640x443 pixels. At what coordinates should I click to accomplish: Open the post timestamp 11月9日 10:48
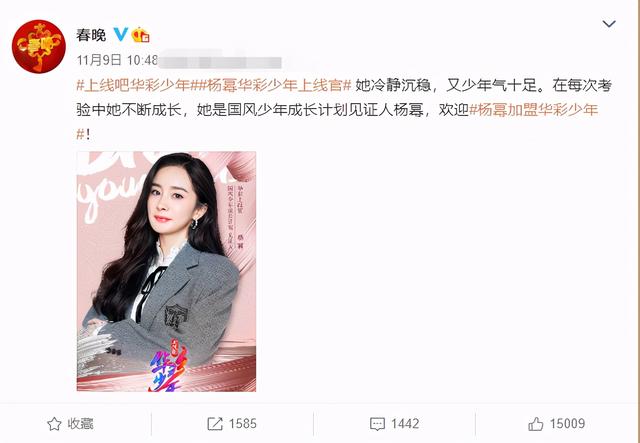(117, 60)
